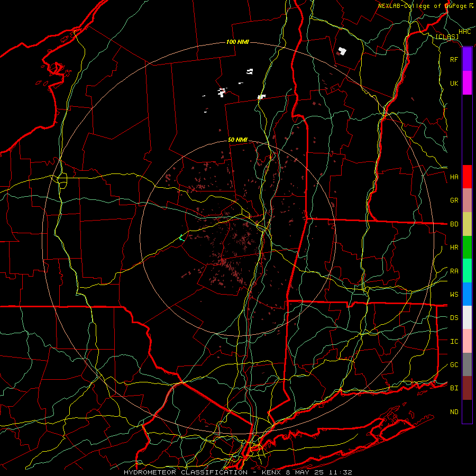Image resolution: width=476 pixels, height=476 pixels.
Task: Select the BD yellow legend swatch
Action: click(467, 224)
